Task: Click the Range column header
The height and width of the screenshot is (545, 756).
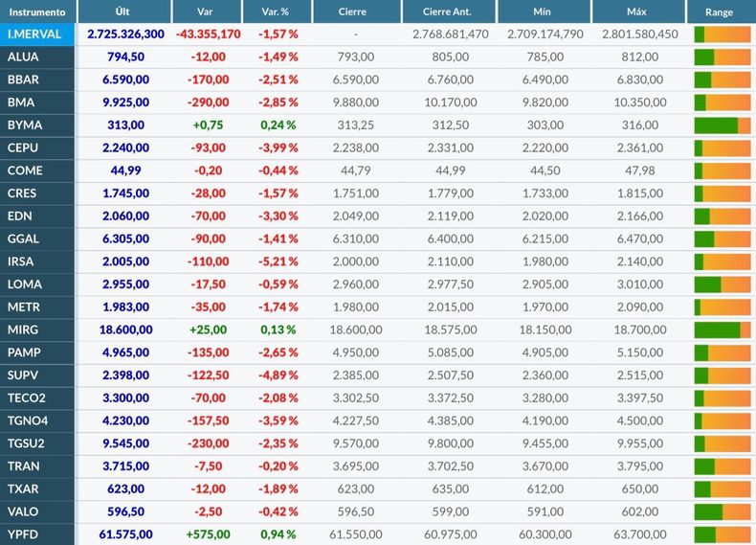Action: 722,11
